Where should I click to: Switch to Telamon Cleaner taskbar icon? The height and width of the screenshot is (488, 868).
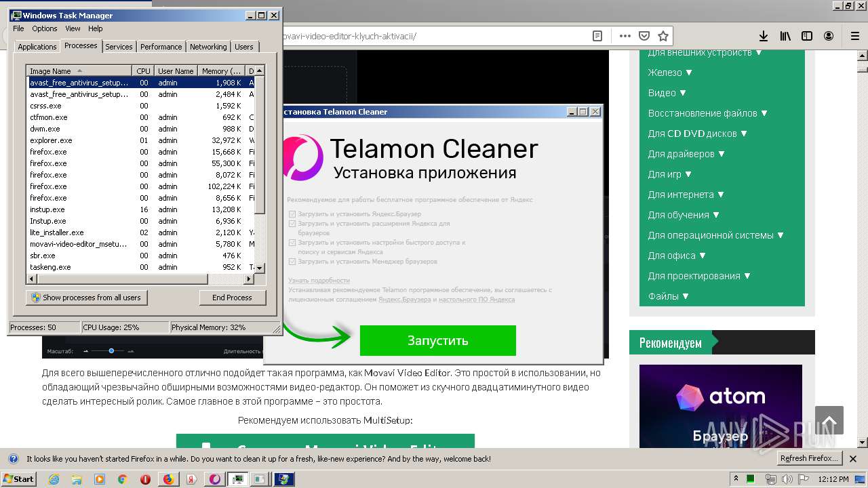point(215,479)
